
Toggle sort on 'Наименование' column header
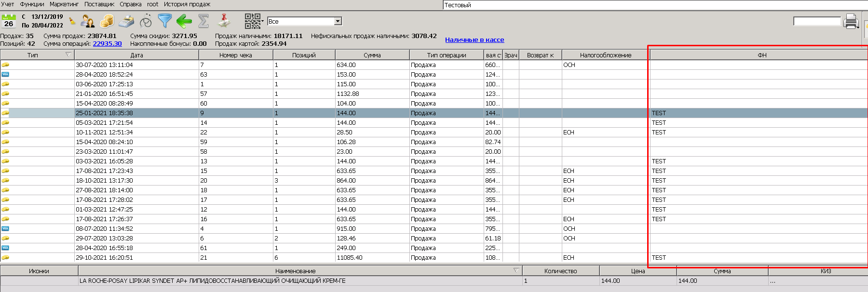[x=295, y=271]
